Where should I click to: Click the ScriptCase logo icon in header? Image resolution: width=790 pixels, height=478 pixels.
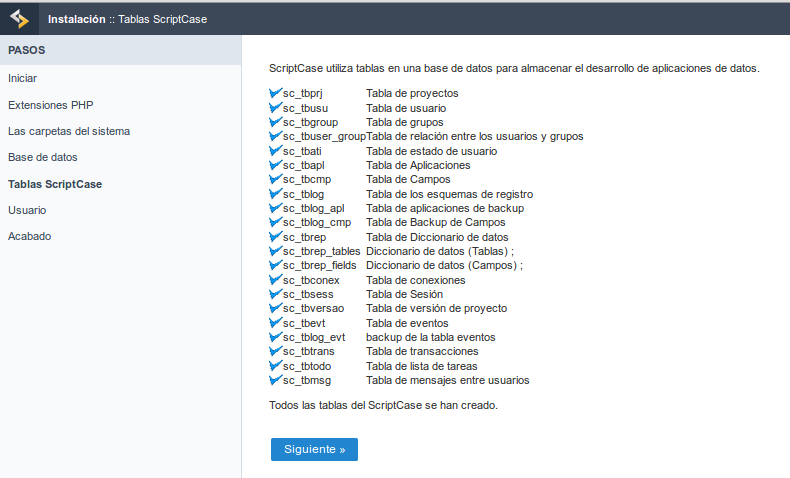20,18
